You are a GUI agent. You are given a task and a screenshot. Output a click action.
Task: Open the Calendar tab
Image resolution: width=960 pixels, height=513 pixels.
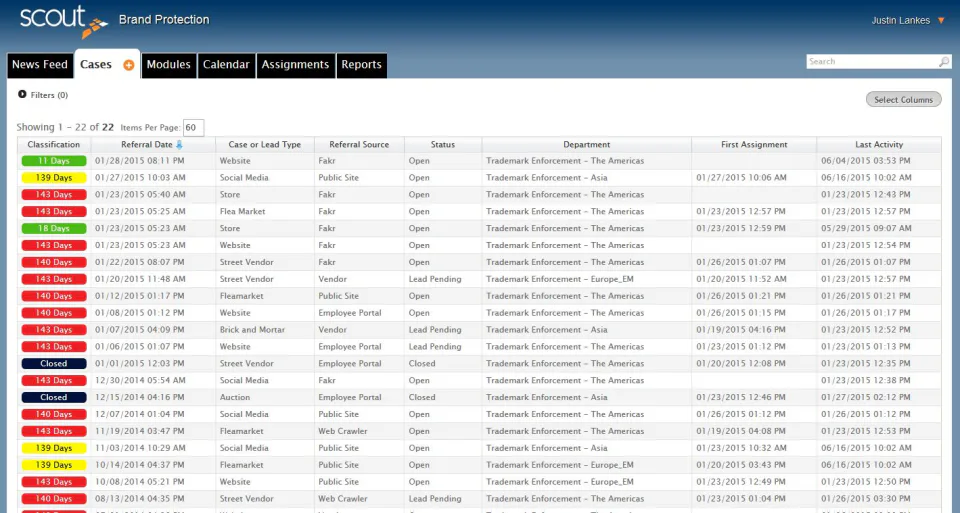point(226,65)
